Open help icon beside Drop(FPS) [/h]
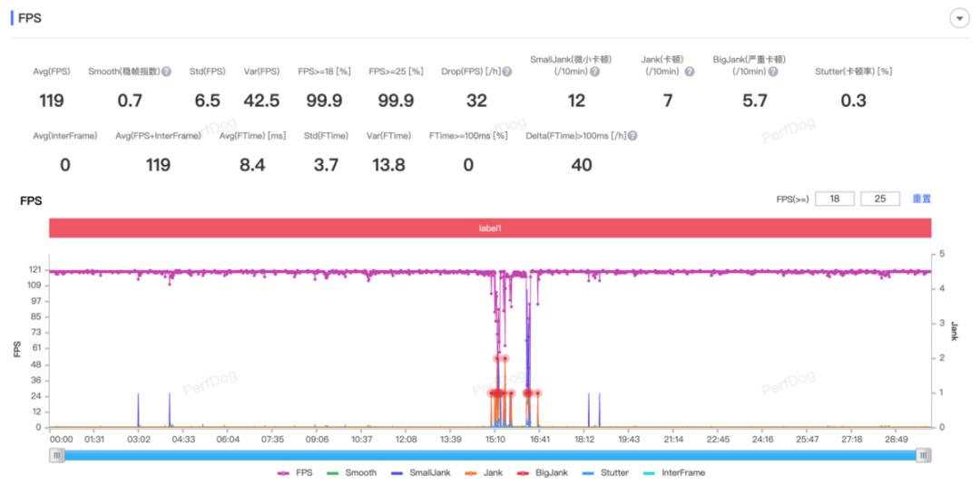Image resolution: width=980 pixels, height=485 pixels. (x=507, y=72)
